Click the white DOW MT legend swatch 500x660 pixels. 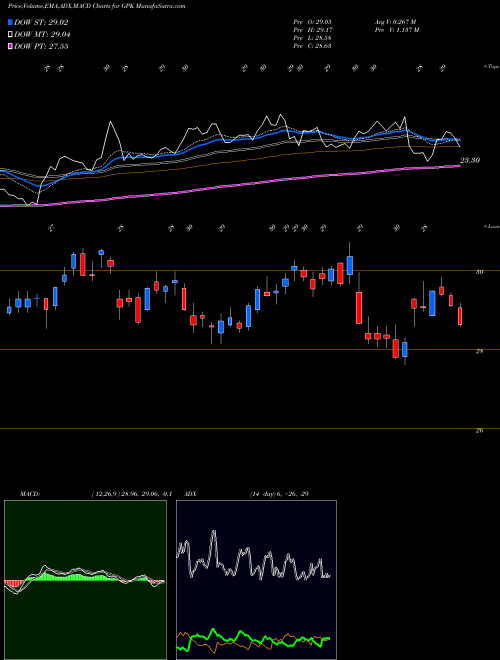click(11, 35)
